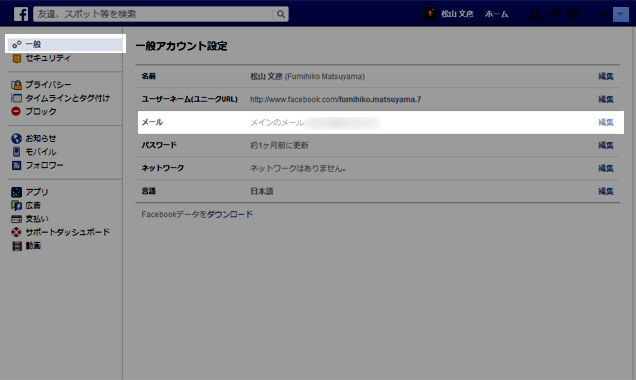The height and width of the screenshot is (380, 636).
Task: Click the name value 松山 文彦 (Fumihiko Matsuyama)
Action: [x=307, y=76]
